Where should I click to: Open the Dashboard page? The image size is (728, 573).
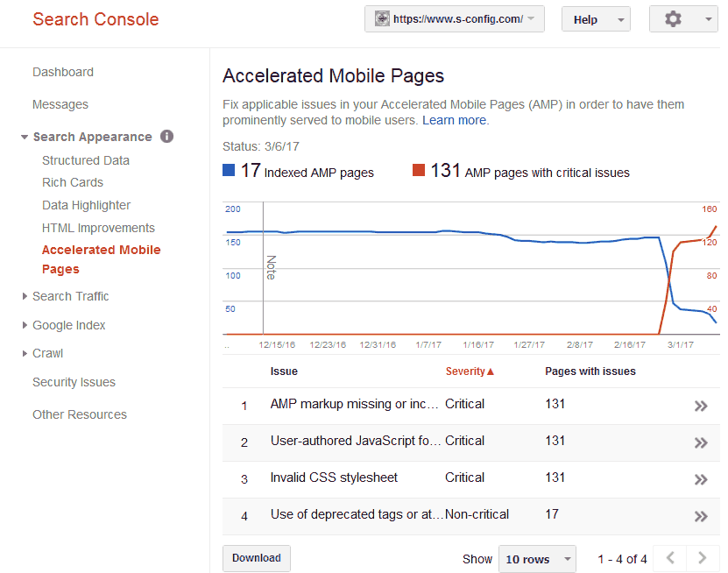tap(63, 72)
